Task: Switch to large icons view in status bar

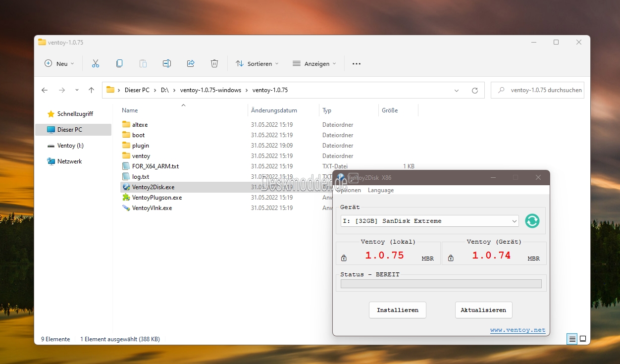Action: 583,339
